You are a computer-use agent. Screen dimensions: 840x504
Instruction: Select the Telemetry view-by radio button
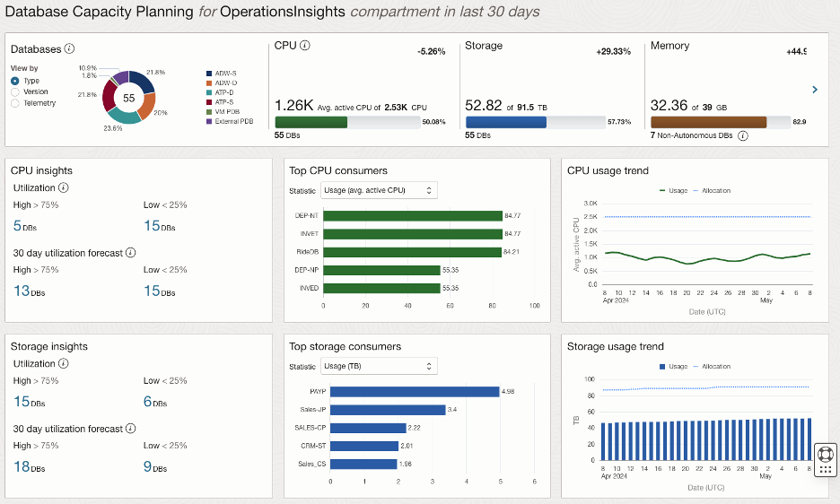click(15, 103)
